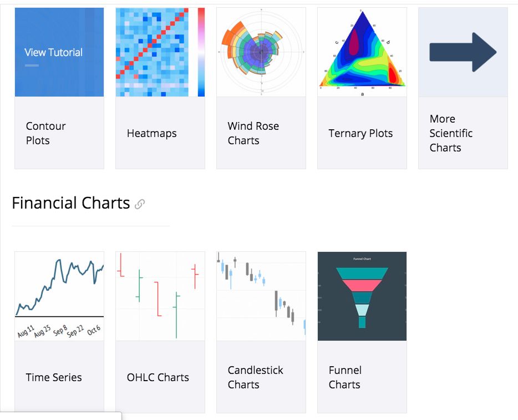Open the Funnel Chart preview image

(x=362, y=296)
